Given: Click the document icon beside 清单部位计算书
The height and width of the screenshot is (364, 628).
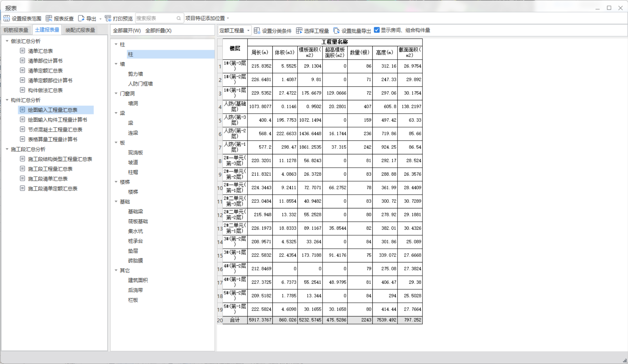Looking at the screenshot, I should point(22,61).
